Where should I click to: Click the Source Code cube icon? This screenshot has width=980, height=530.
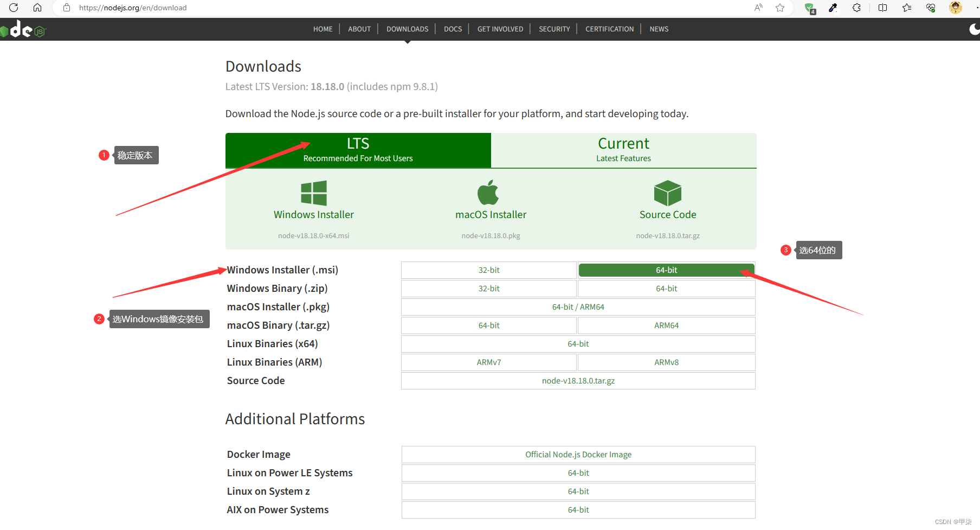pos(668,193)
